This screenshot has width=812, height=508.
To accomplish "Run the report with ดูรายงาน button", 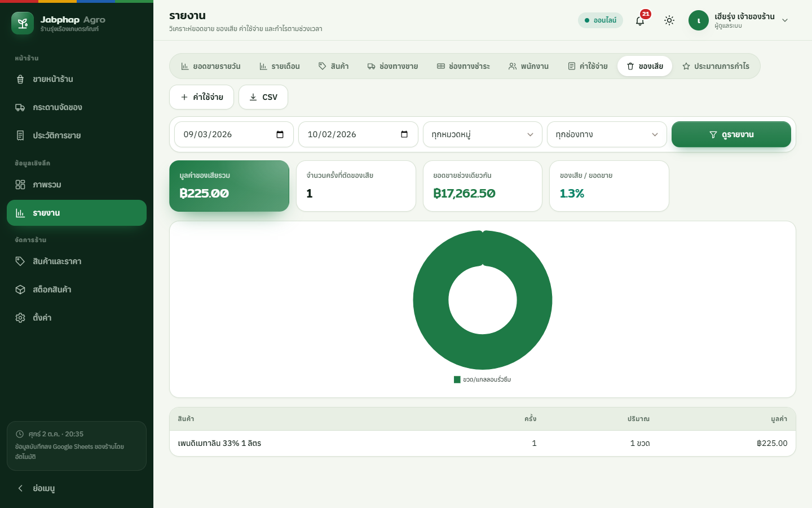I will (x=731, y=134).
